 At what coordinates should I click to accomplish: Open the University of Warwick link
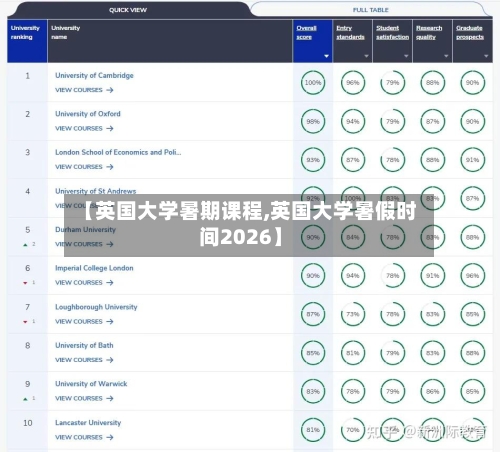click(91, 384)
